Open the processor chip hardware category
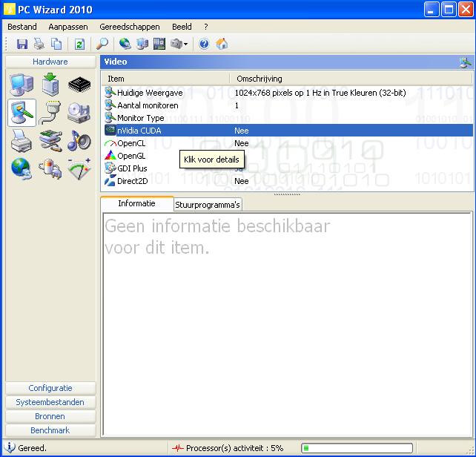The width and height of the screenshot is (476, 457). coord(79,85)
